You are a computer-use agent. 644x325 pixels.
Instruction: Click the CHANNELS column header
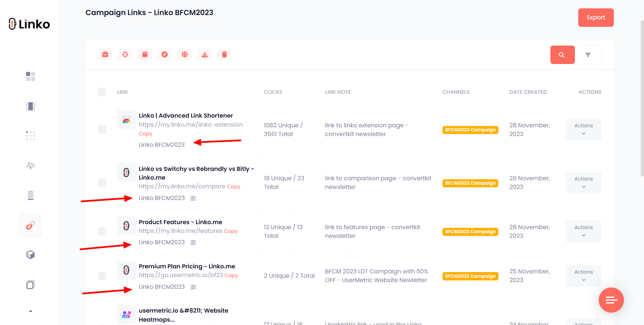[x=456, y=92]
